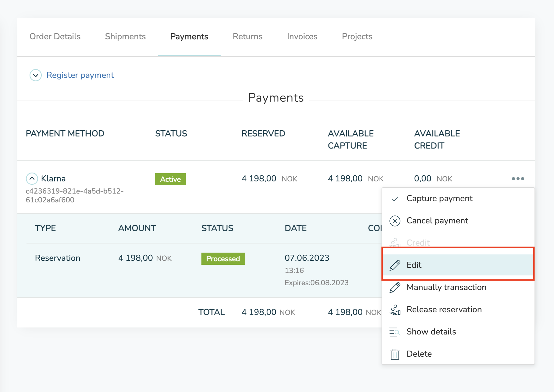Expand the Register payment chevron
Screen dimensions: 554x392
click(x=36, y=75)
